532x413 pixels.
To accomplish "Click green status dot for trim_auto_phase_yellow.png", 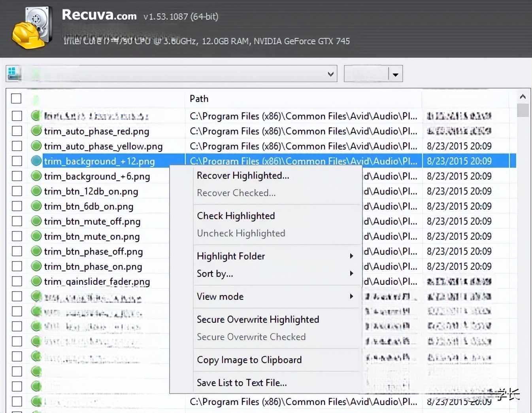I will coord(36,146).
